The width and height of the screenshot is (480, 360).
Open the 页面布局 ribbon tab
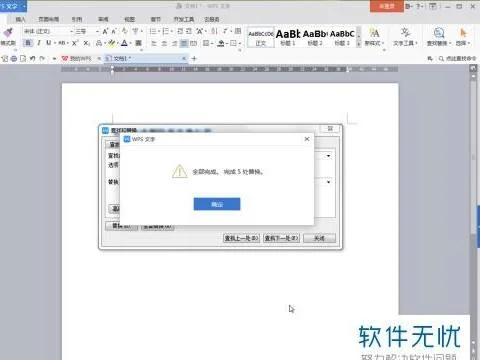point(49,19)
